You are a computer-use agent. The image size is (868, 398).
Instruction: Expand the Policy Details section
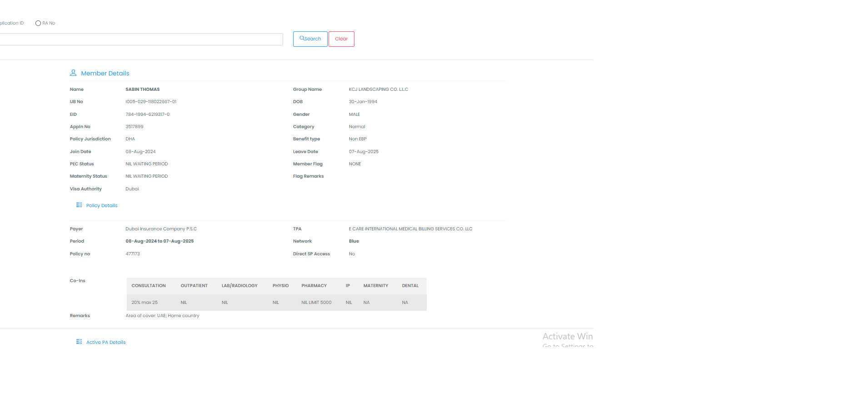[102, 205]
